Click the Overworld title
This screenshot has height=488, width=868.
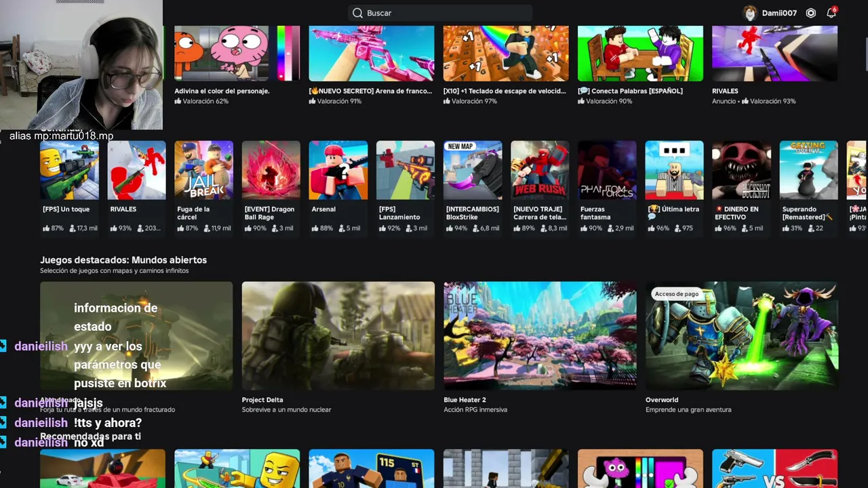click(662, 400)
